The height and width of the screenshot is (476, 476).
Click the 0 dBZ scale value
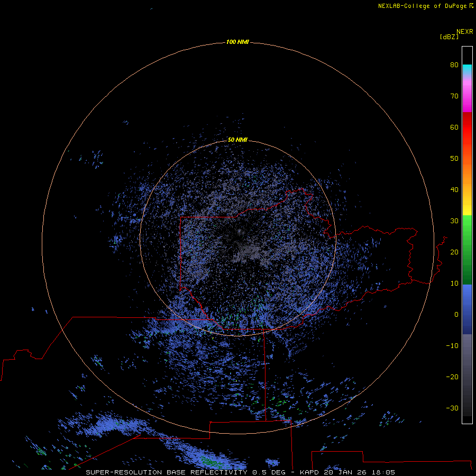(456, 315)
